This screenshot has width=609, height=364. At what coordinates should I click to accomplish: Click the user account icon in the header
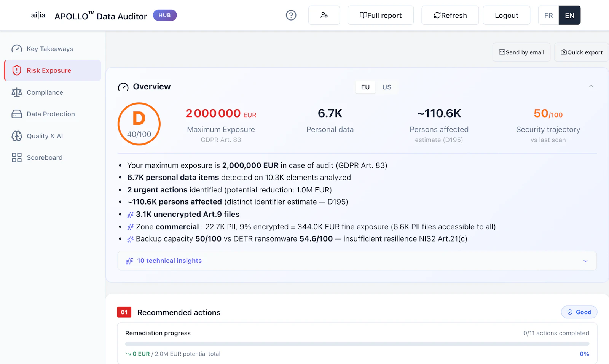(x=324, y=15)
